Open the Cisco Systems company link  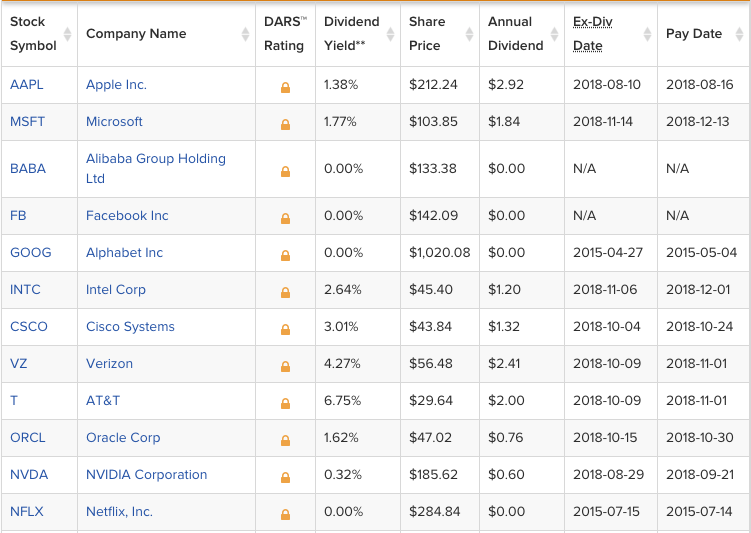pyautogui.click(x=130, y=327)
